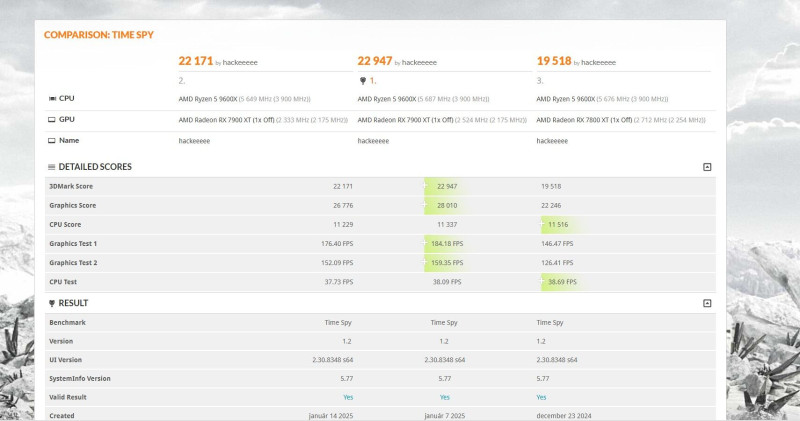Viewport: 800px width, 421px height.
Task: Click the CPU Test row label
Action: 63,282
